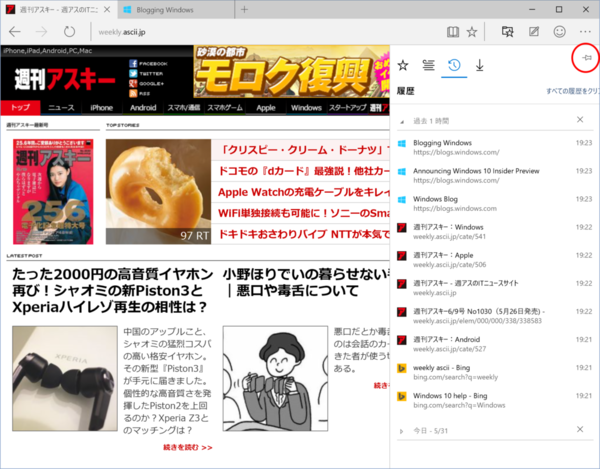Select the スマホ/通信 navigation item
The image size is (600, 469).
tap(184, 107)
